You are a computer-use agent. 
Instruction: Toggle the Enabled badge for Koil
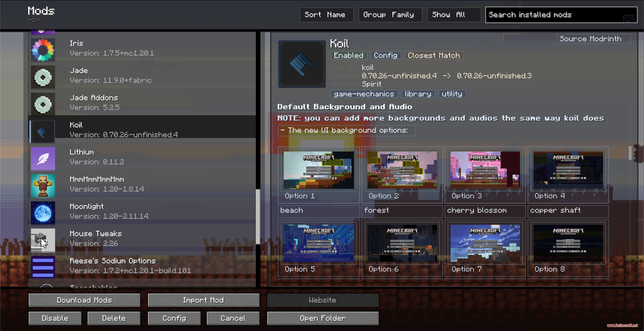click(x=349, y=55)
